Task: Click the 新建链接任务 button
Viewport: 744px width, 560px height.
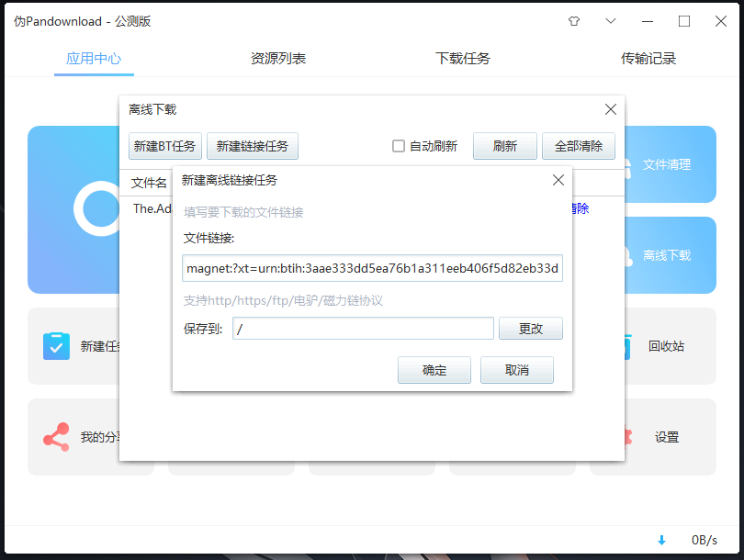Action: (253, 146)
